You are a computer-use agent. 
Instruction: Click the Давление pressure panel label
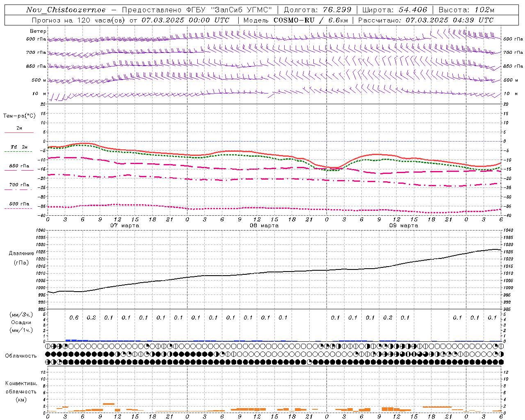(x=21, y=253)
